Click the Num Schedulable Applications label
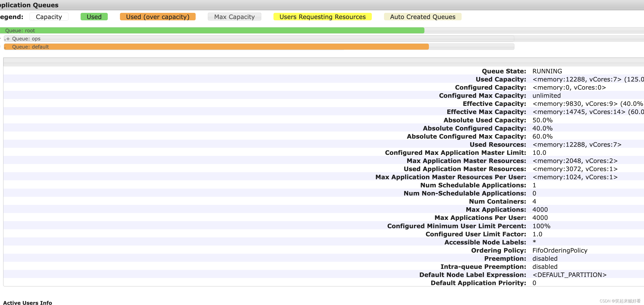 [473, 185]
